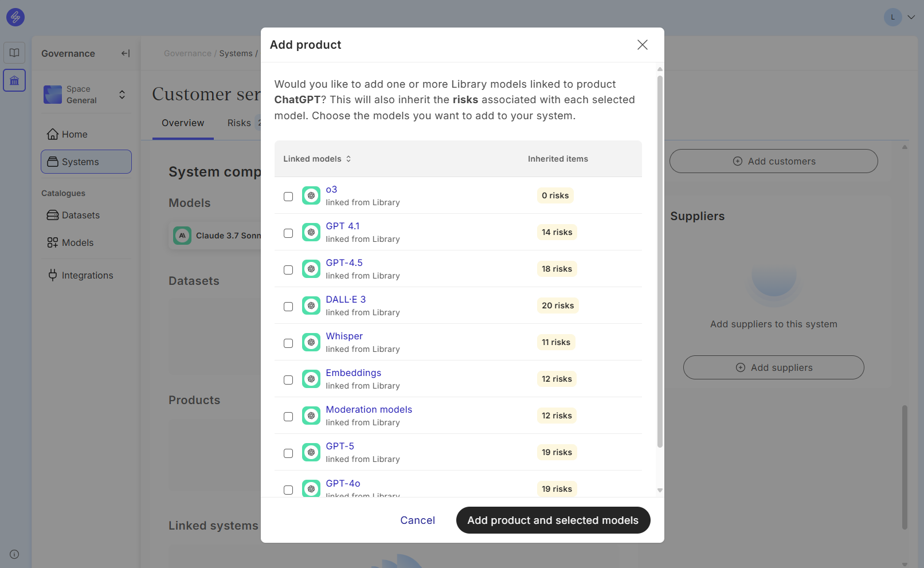The height and width of the screenshot is (568, 924).
Task: Click the collapse sidebar arrow icon
Action: (126, 53)
